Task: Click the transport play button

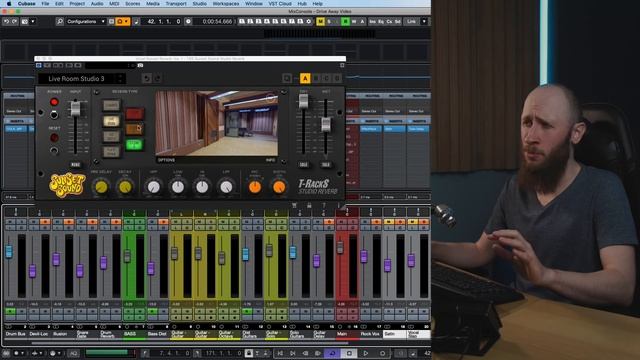Action: (x=366, y=353)
